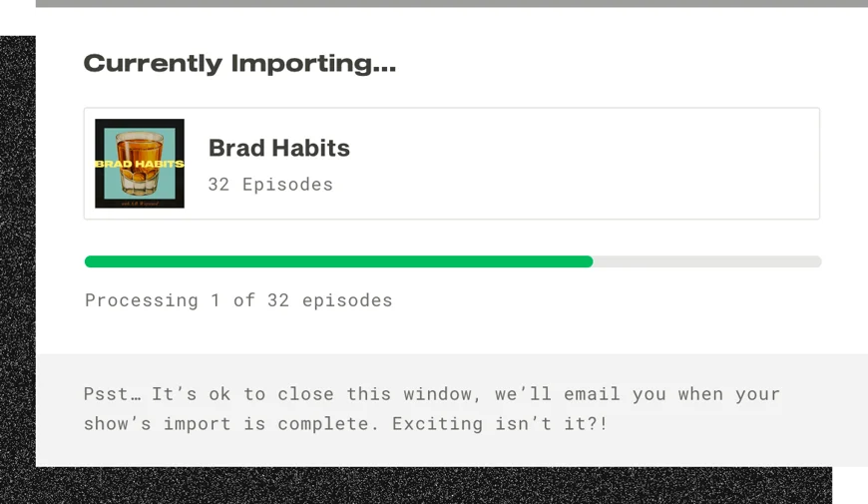The width and height of the screenshot is (868, 504).
Task: Click the "Exciting isn't it?!" text
Action: (x=500, y=424)
